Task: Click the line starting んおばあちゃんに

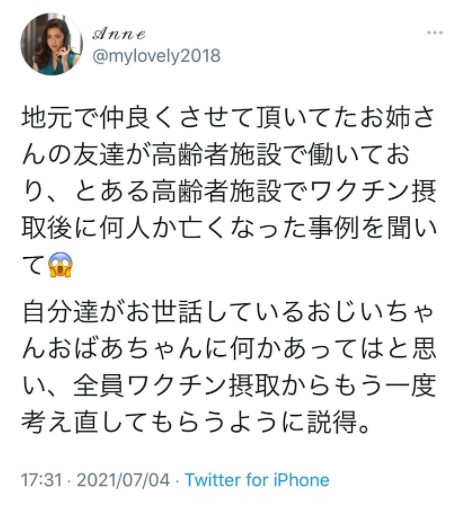Action: coord(229,349)
